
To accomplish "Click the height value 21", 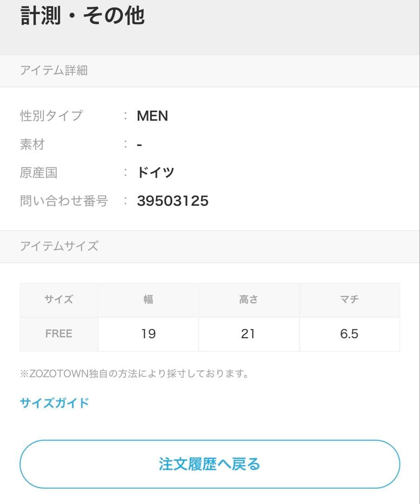I will 248,334.
